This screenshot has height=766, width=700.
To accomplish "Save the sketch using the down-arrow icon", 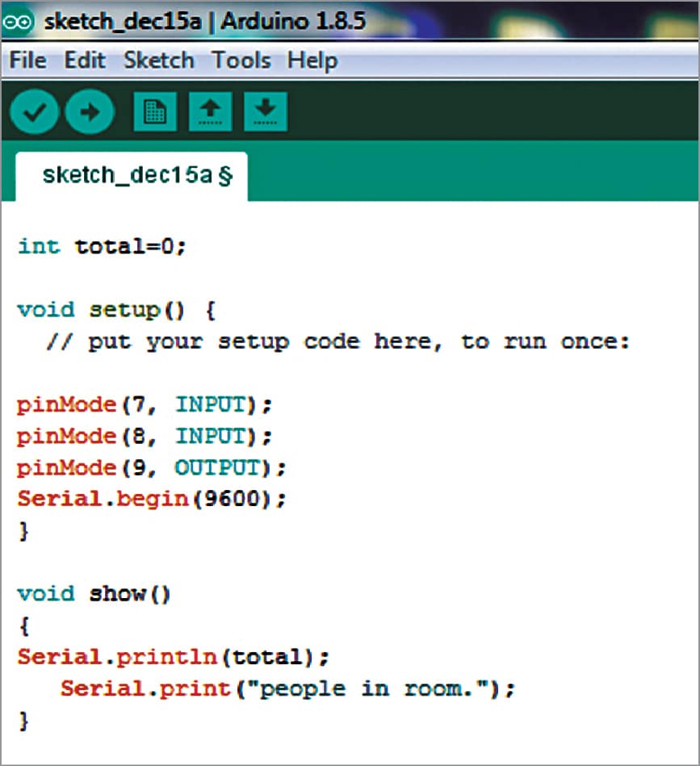I will click(266, 111).
